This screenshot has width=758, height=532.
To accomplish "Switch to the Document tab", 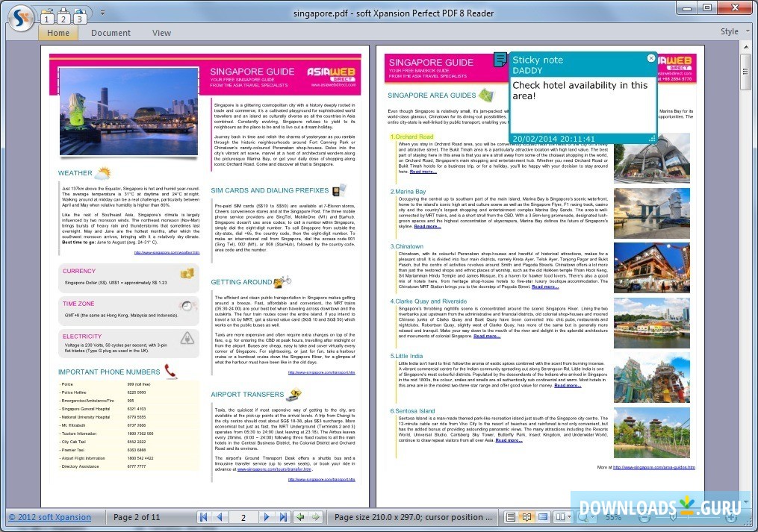I will coord(111,33).
